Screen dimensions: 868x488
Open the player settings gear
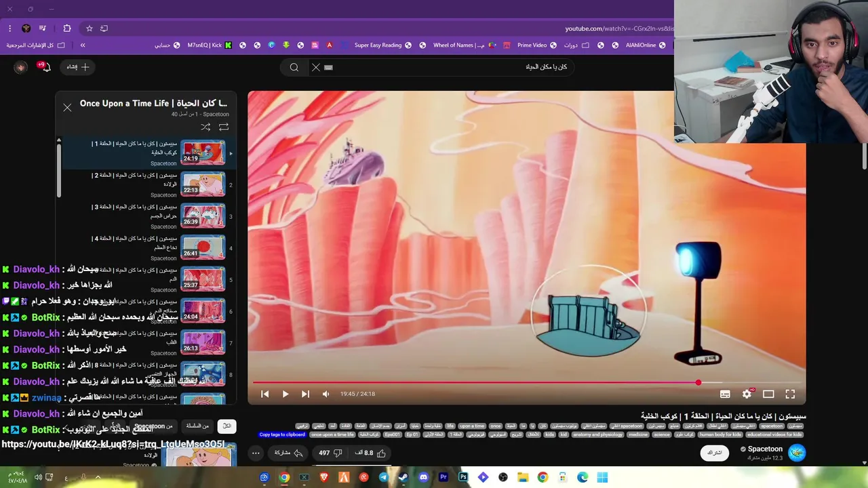[747, 394]
